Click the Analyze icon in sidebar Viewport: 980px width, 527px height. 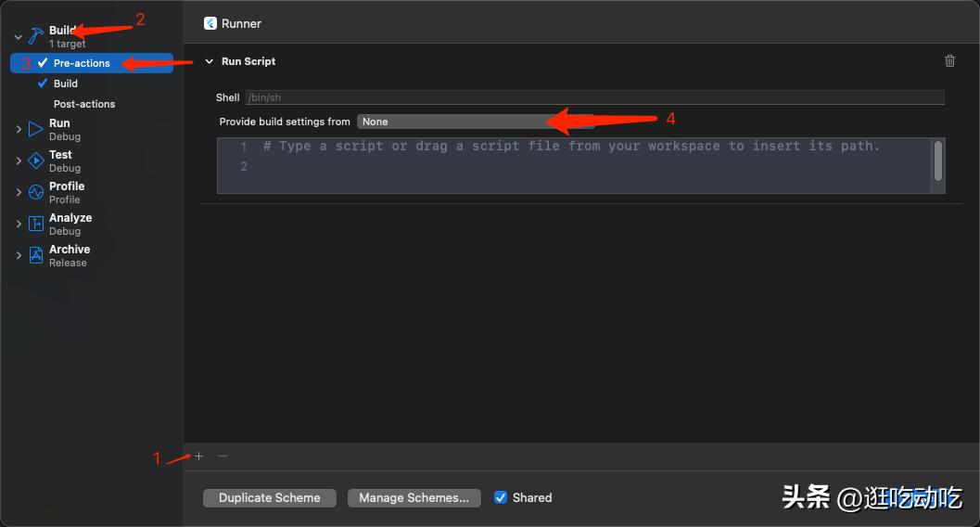click(36, 224)
